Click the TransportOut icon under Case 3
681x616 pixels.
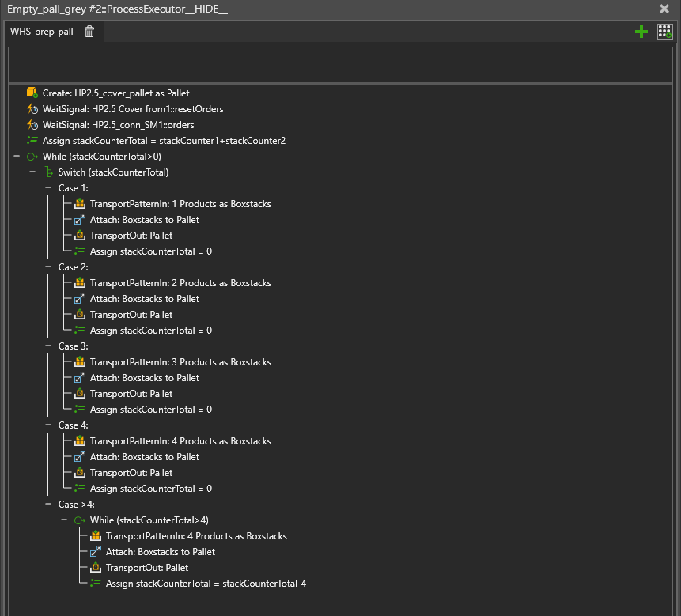pos(79,393)
